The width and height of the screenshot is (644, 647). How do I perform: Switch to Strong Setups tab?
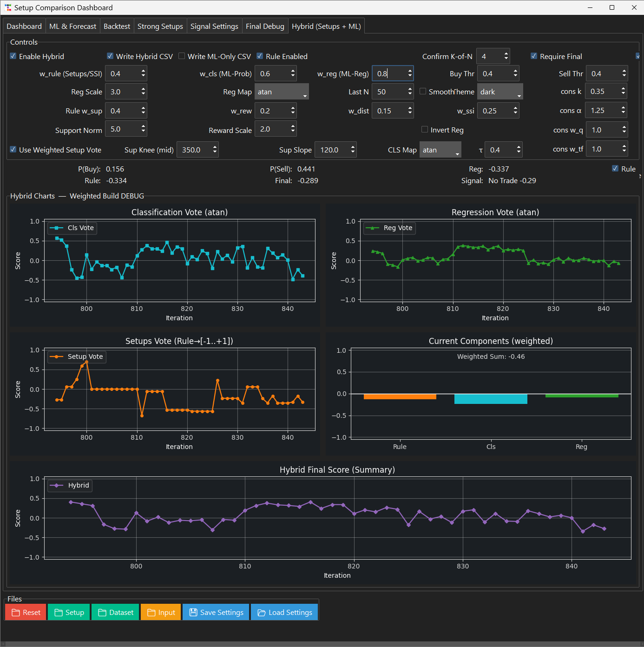coord(160,26)
